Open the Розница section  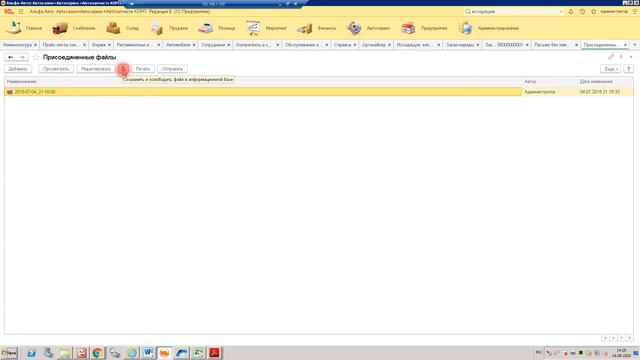pos(217,28)
